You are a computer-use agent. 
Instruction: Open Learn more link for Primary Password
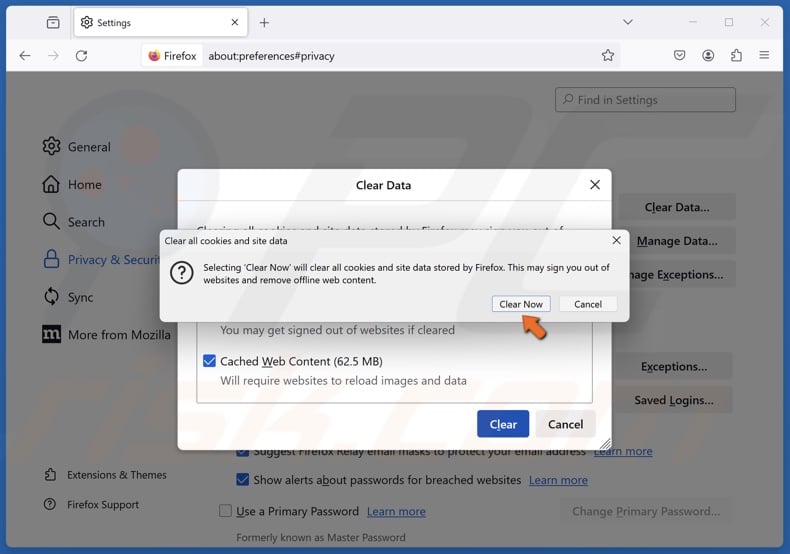point(396,511)
